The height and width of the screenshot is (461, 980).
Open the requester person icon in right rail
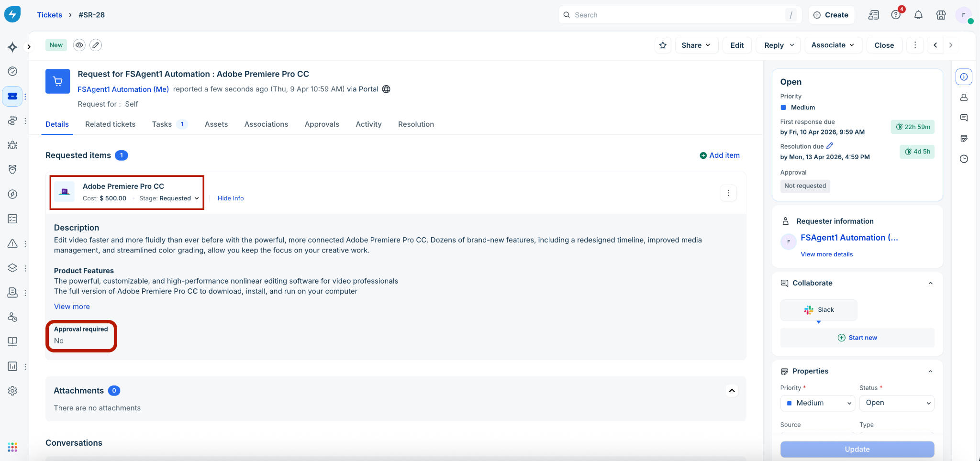coord(964,97)
